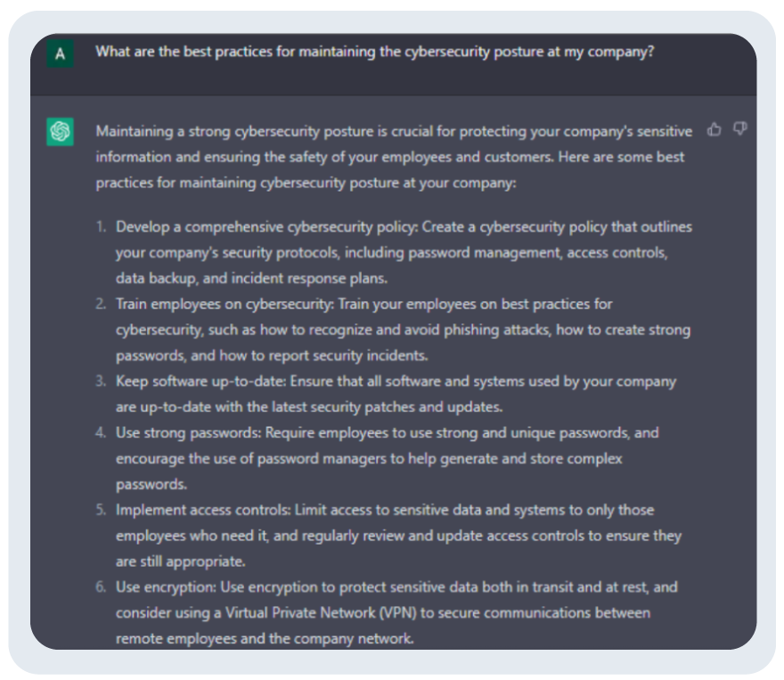Viewport: 784px width, 680px height.
Task: Click the green ChatGPT logo avatar
Action: pyautogui.click(x=60, y=132)
